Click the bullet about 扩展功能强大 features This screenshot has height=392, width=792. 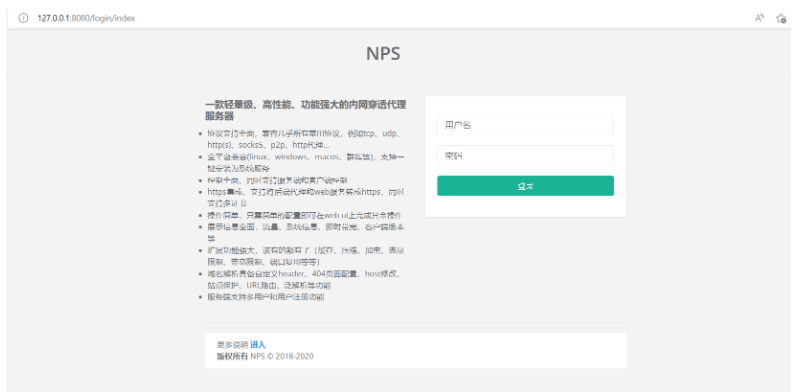[x=306, y=256]
